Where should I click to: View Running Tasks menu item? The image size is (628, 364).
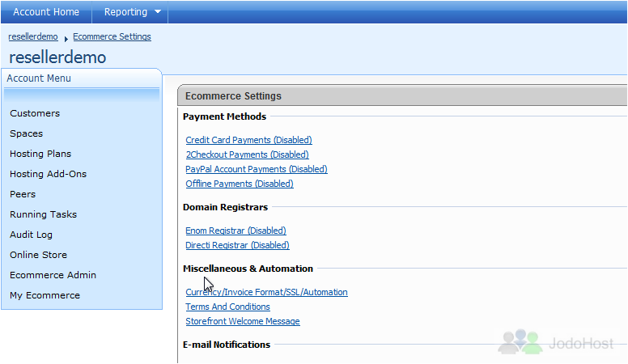[43, 214]
